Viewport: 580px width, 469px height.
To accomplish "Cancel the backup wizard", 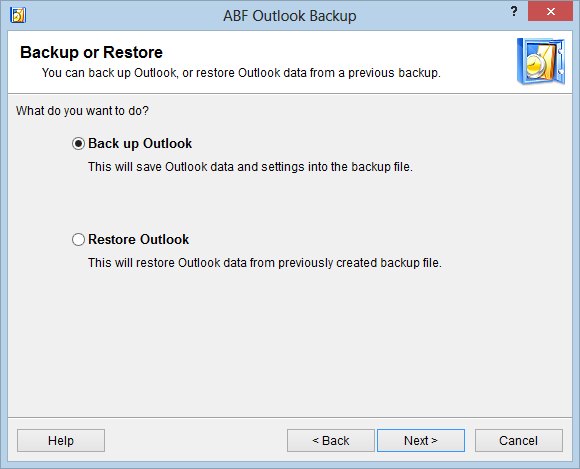I will tap(519, 441).
